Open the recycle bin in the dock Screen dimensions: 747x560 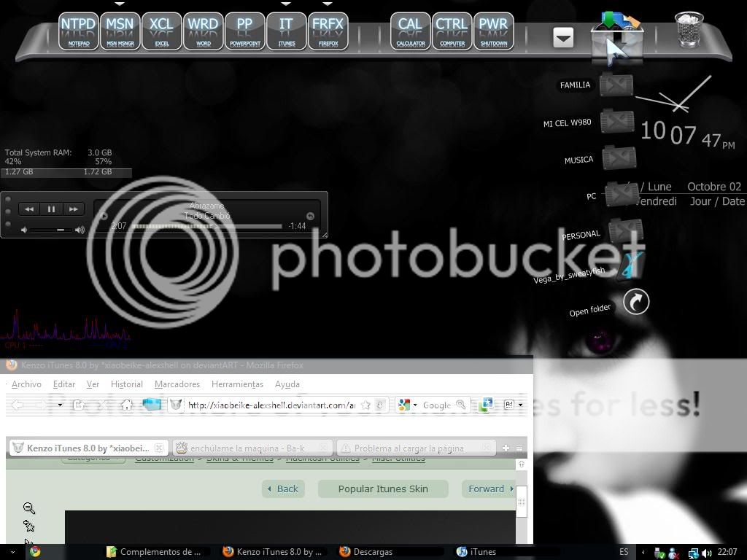coord(689,29)
